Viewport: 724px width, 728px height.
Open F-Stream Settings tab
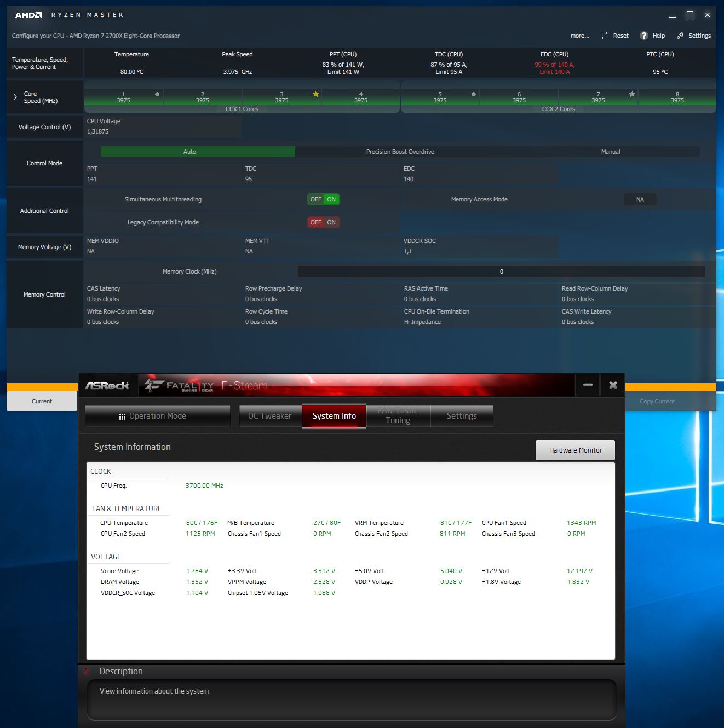[x=462, y=416]
